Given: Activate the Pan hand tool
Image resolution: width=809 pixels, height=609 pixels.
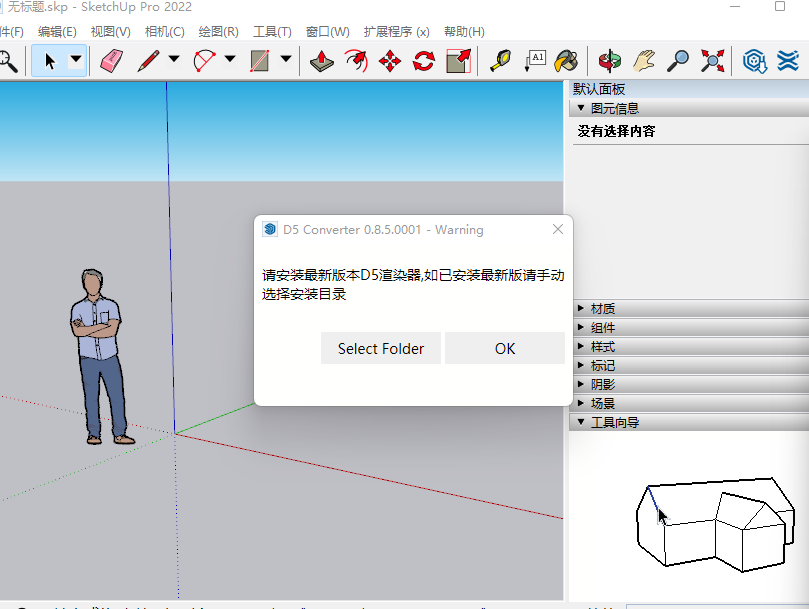Looking at the screenshot, I should click(644, 61).
